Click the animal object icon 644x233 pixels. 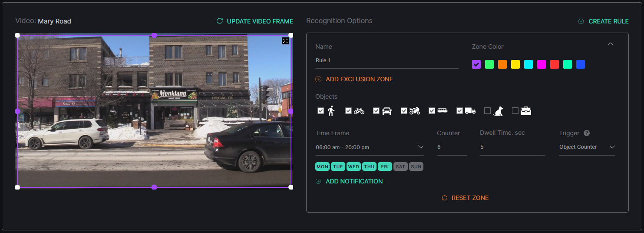[498, 111]
